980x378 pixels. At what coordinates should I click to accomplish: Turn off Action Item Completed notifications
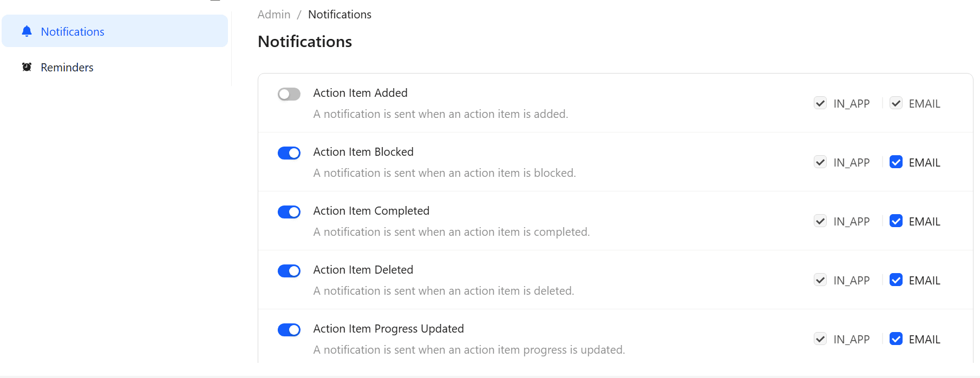[x=289, y=211]
